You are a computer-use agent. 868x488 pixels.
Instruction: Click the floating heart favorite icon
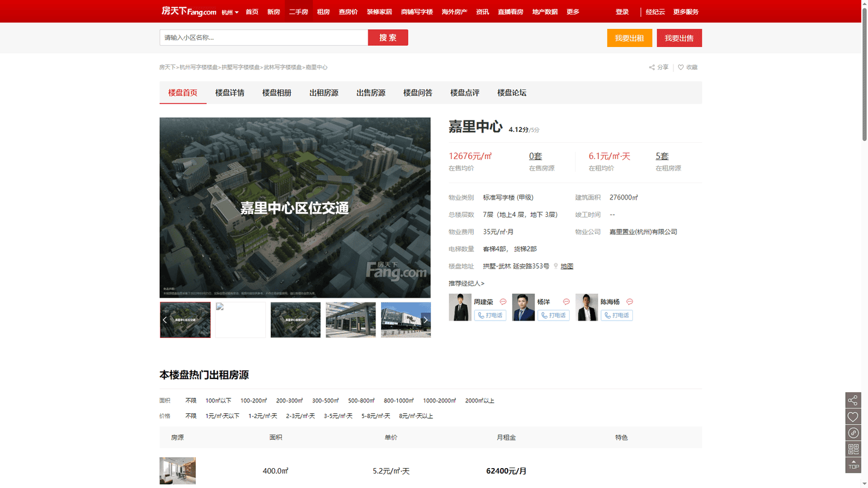853,416
